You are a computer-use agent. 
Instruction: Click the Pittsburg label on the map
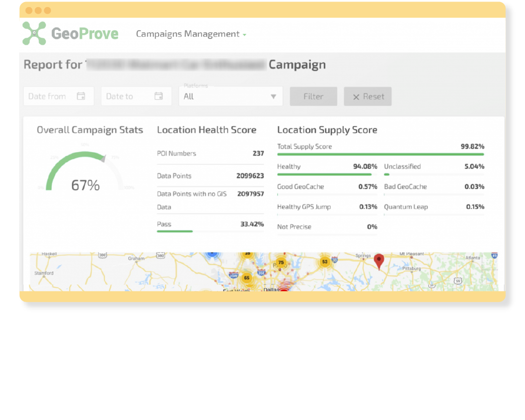point(412,268)
